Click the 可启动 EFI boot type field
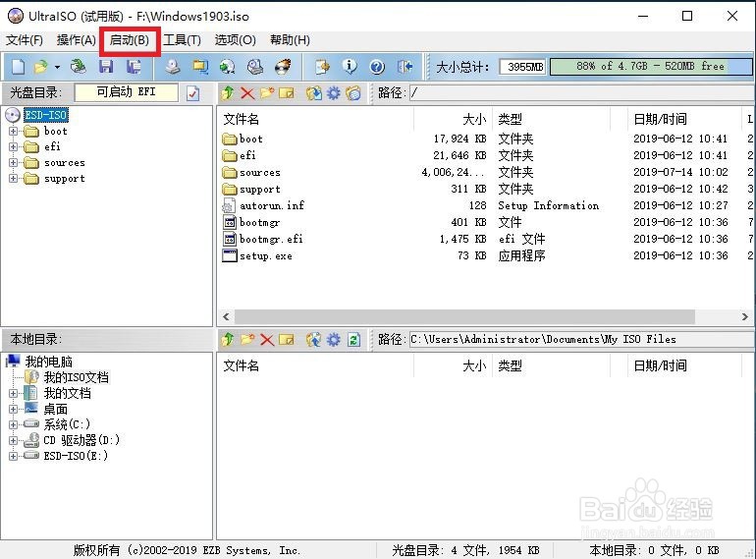 (x=127, y=92)
